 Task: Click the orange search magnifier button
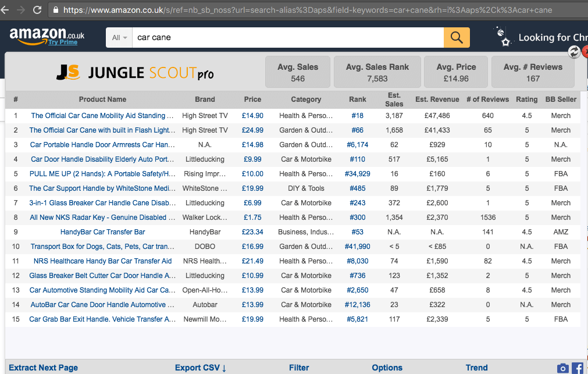pyautogui.click(x=457, y=37)
